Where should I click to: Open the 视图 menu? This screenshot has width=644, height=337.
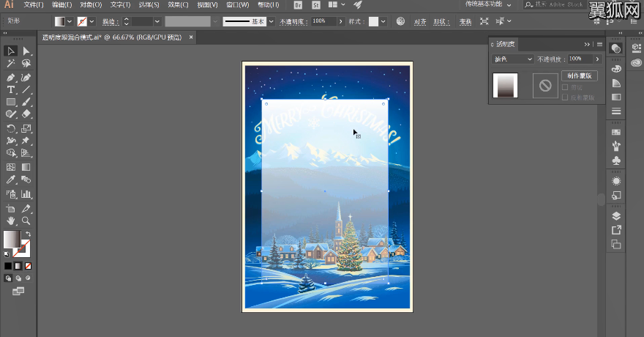pos(207,5)
